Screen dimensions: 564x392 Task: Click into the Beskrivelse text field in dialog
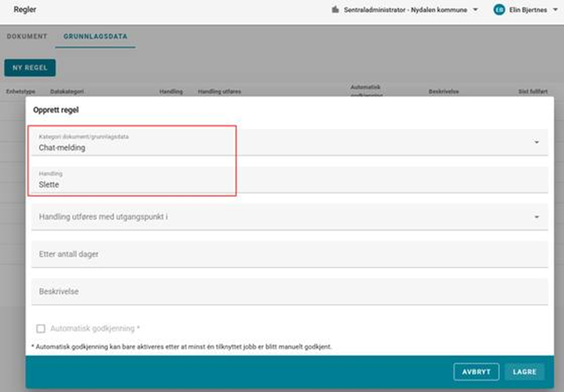289,291
